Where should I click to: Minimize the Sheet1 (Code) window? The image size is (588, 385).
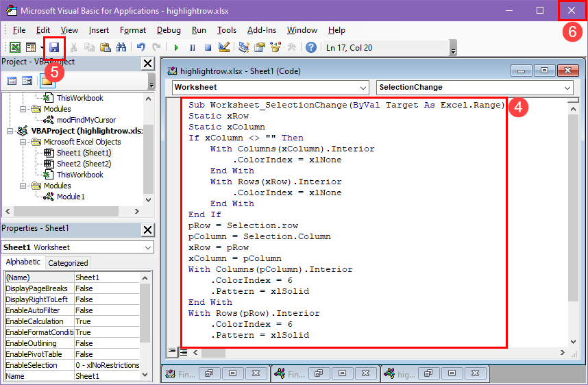[522, 71]
